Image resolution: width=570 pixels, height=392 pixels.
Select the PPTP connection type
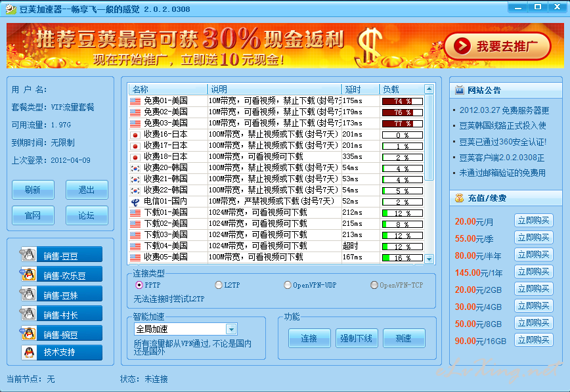coord(139,285)
